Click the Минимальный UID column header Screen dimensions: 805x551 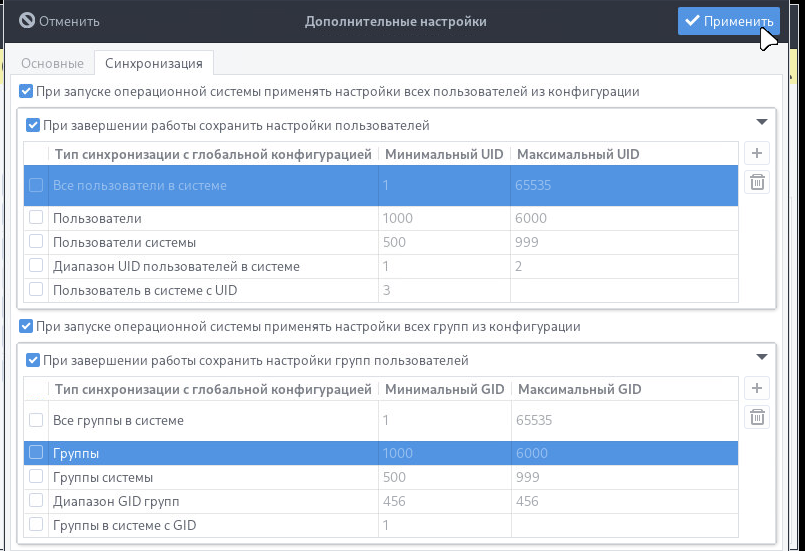444,154
